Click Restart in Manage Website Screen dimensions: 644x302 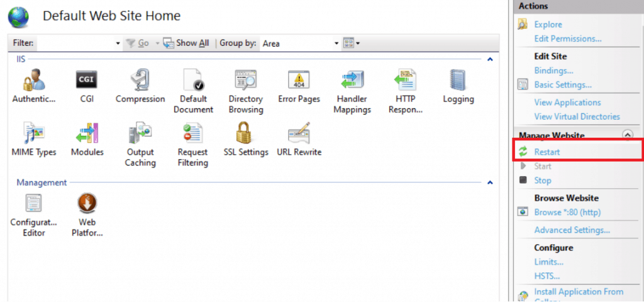(x=547, y=152)
